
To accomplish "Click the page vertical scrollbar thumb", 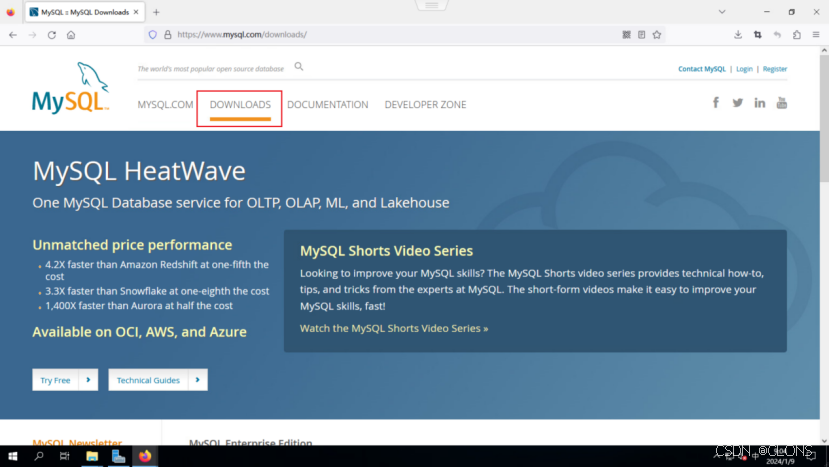I will (x=824, y=118).
